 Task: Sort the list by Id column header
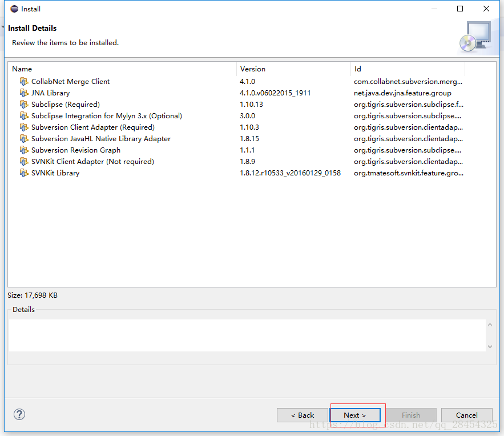(x=408, y=69)
